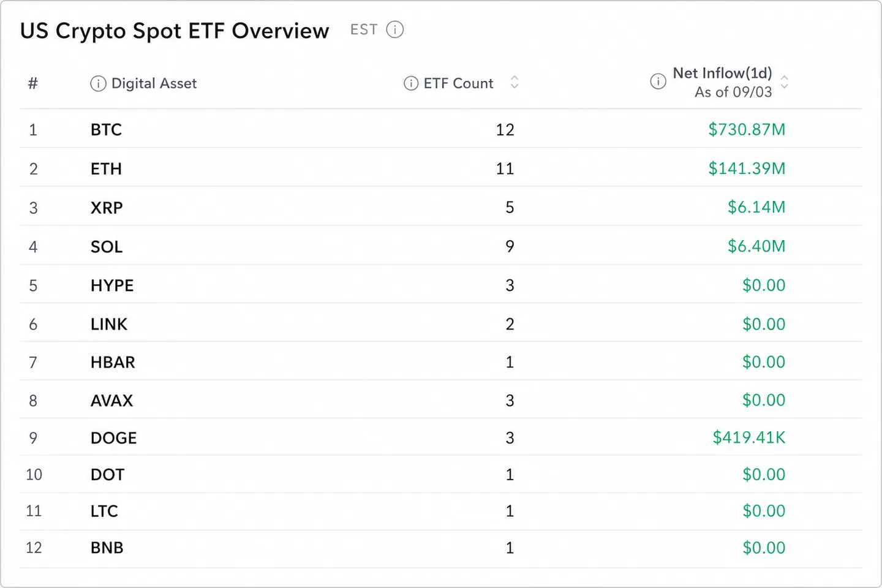This screenshot has height=588, width=882.
Task: Select the LINK asset name
Action: (109, 324)
